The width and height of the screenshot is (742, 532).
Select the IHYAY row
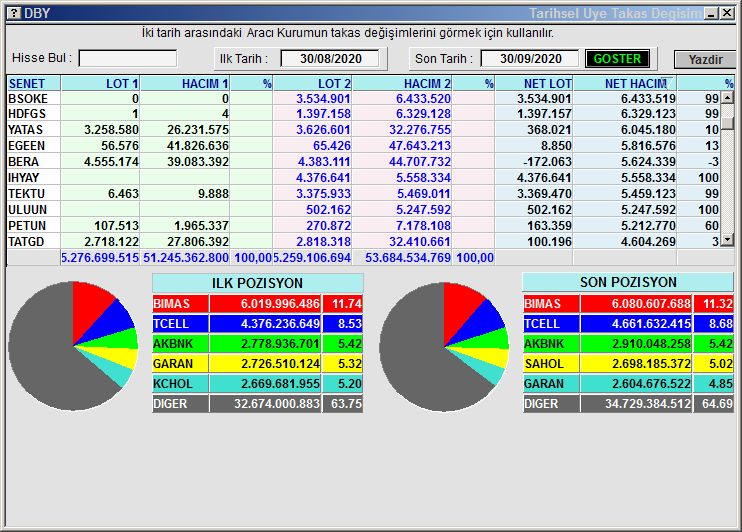(363, 178)
